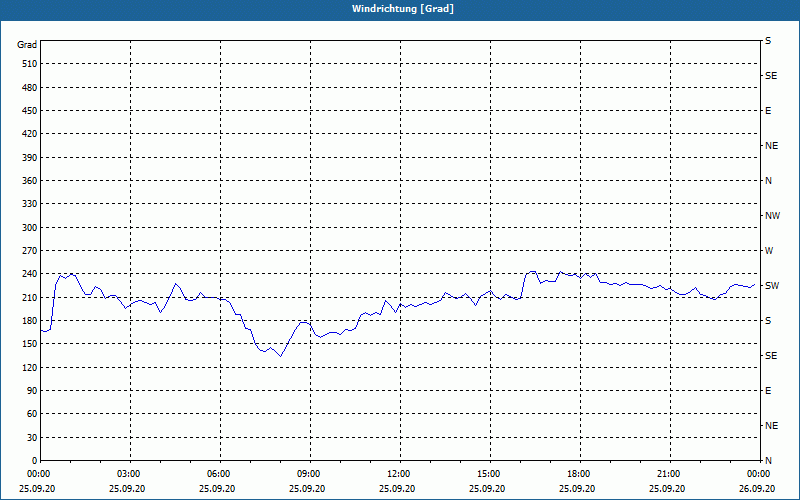The image size is (800, 500).
Task: Click the N compass label on the 360 gridline
Action: click(x=768, y=181)
